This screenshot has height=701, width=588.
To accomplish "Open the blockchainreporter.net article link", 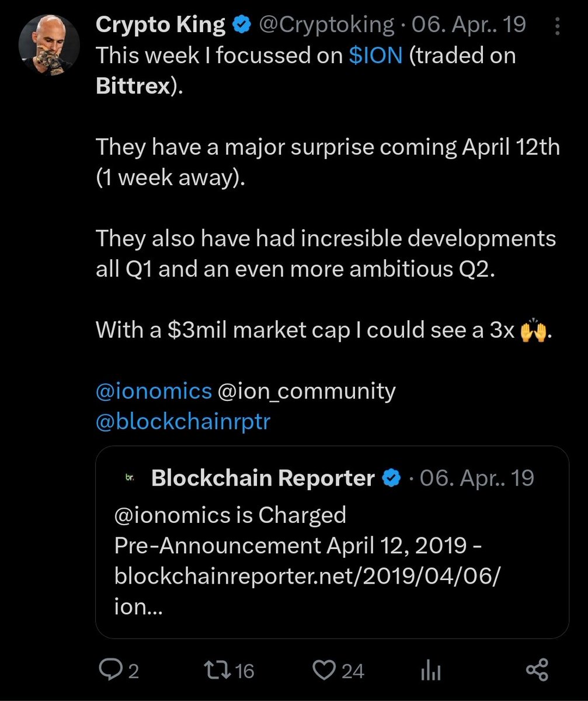I will click(307, 576).
